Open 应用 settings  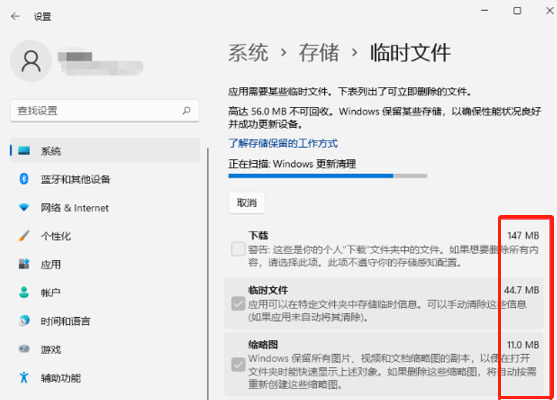coord(105,264)
